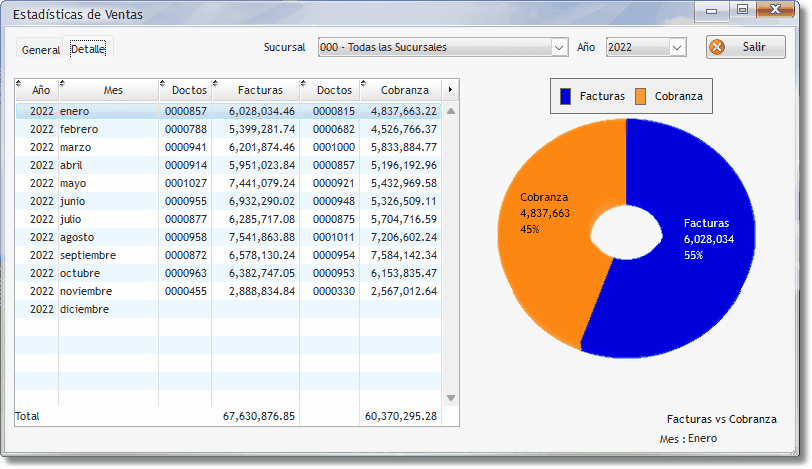Screen dimensions: 812x469
Task: Click the table scrollbar up arrow
Action: (x=451, y=111)
